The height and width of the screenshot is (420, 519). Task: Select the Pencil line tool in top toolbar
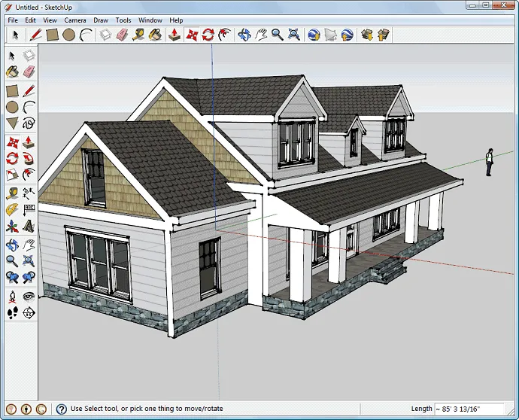pyautogui.click(x=35, y=35)
